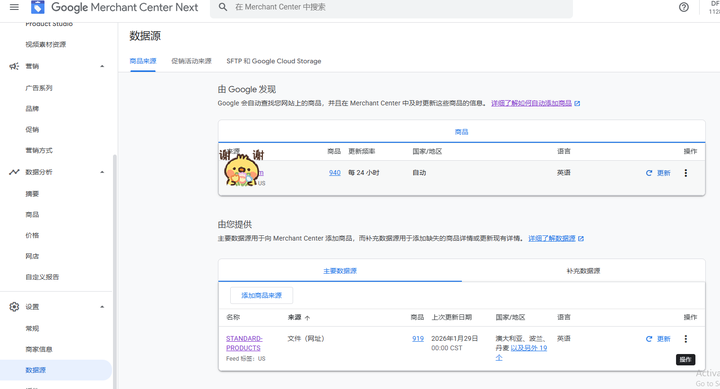Open the three-dot menu for the 940 row
Image resolution: width=720 pixels, height=389 pixels.
tap(686, 173)
